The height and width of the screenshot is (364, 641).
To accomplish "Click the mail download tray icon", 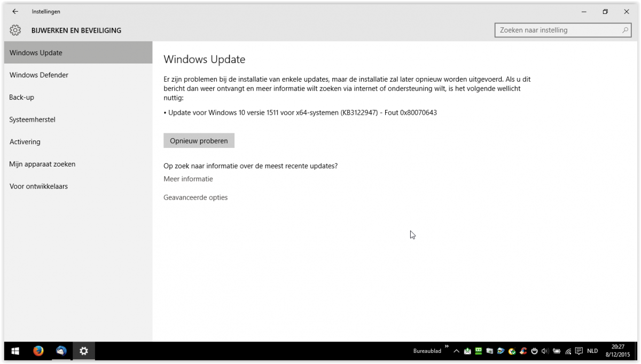I will pos(468,351).
